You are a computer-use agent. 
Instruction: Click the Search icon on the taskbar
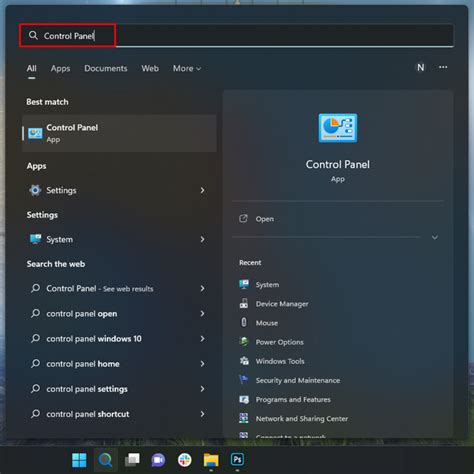105,460
